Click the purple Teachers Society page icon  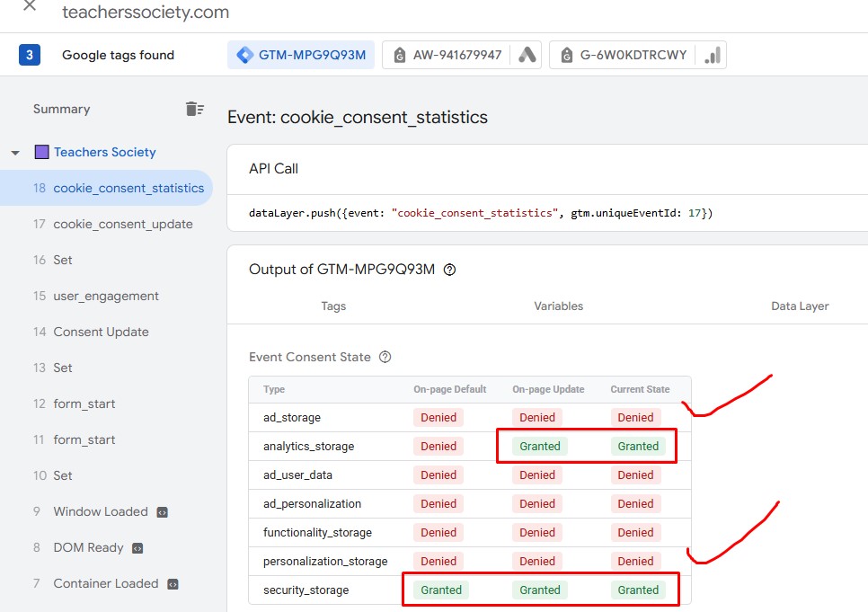42,152
